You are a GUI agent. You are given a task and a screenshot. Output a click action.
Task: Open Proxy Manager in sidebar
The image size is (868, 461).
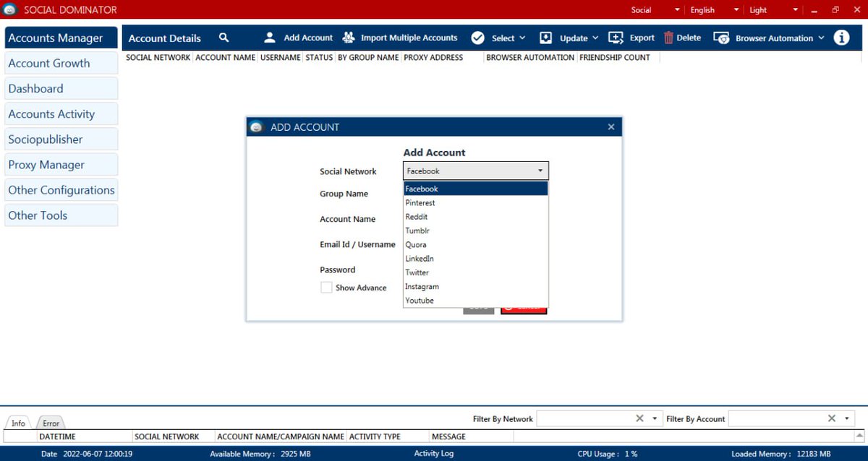coord(61,164)
